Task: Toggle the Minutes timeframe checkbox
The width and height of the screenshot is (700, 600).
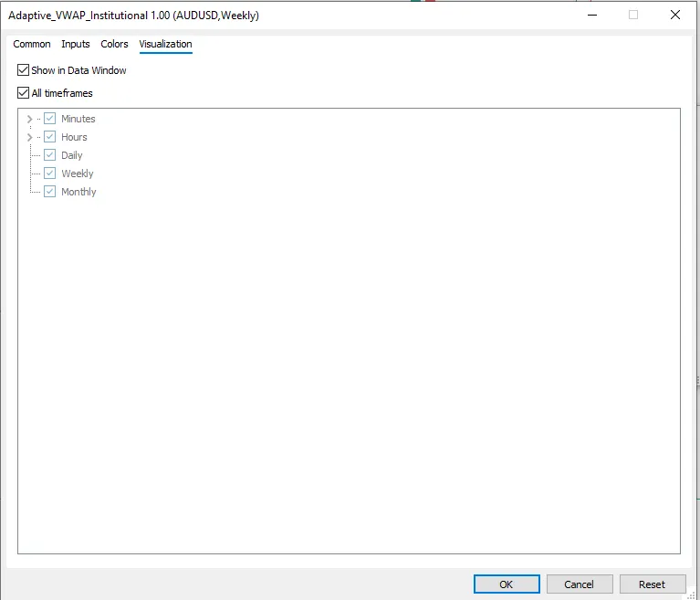Action: pos(50,119)
